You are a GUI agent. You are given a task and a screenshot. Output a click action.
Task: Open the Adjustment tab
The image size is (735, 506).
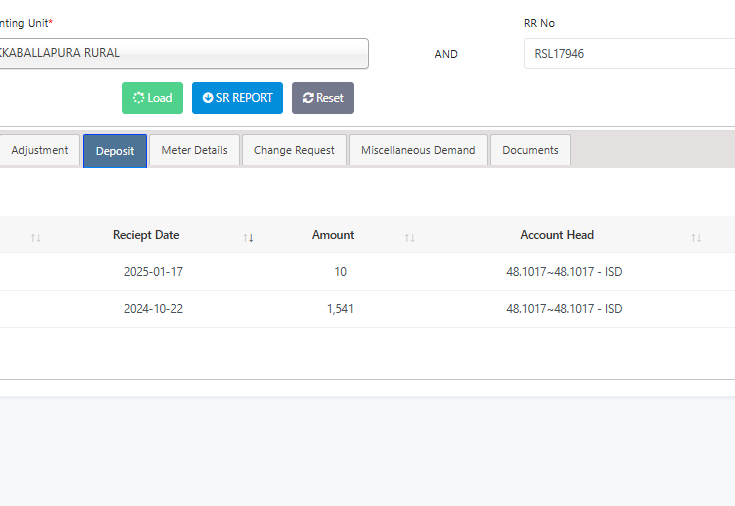pyautogui.click(x=39, y=150)
